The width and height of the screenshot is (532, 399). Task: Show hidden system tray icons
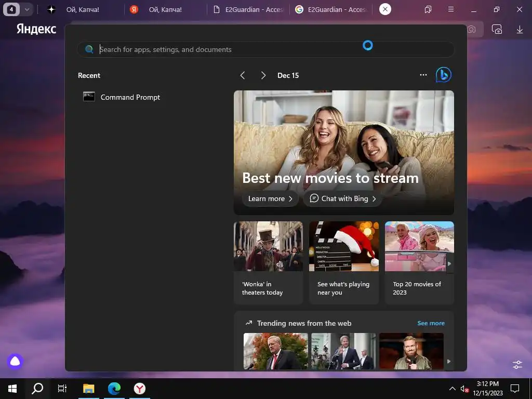click(453, 389)
